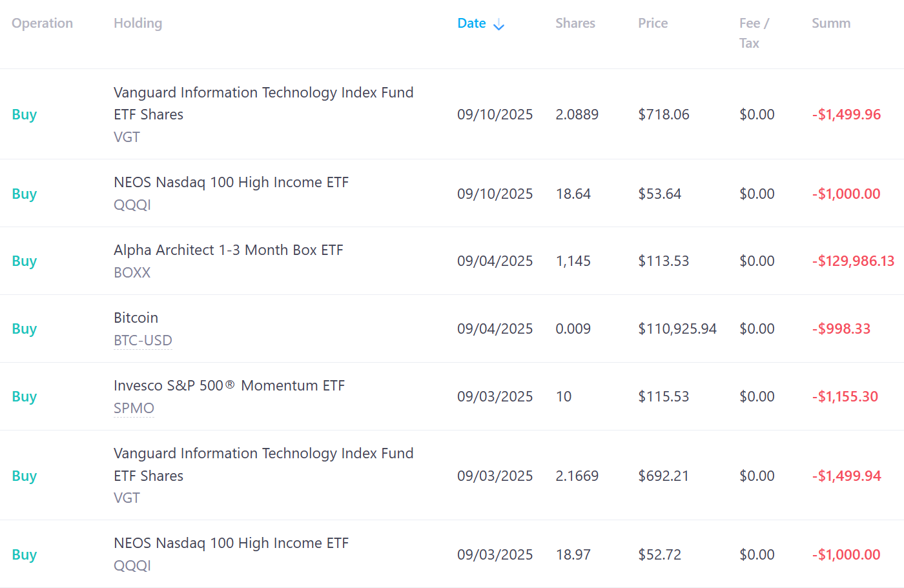Click the QQQI ticker in the 09/10/2025 row
This screenshot has width=904, height=588.
tap(132, 205)
